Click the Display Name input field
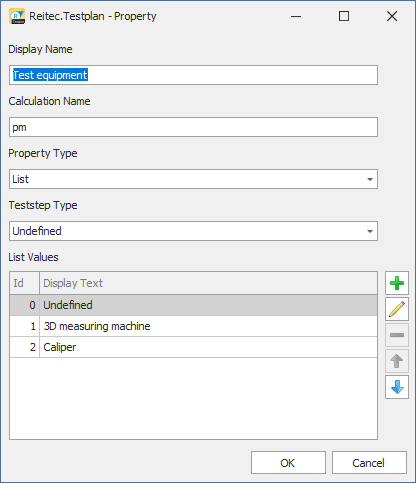 (193, 75)
